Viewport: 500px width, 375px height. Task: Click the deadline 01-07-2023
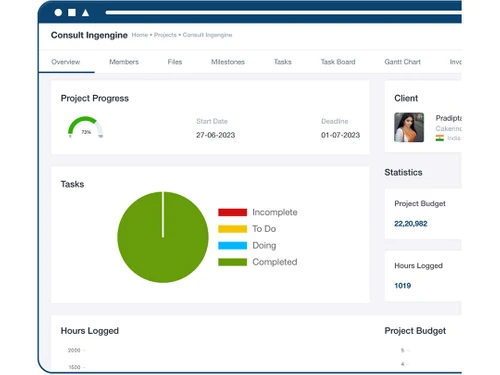[x=340, y=135]
